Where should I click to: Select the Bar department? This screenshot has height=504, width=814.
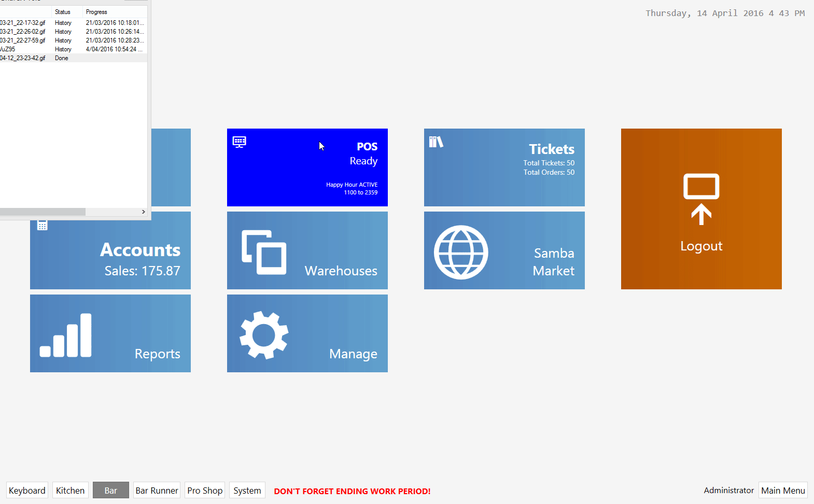click(111, 491)
